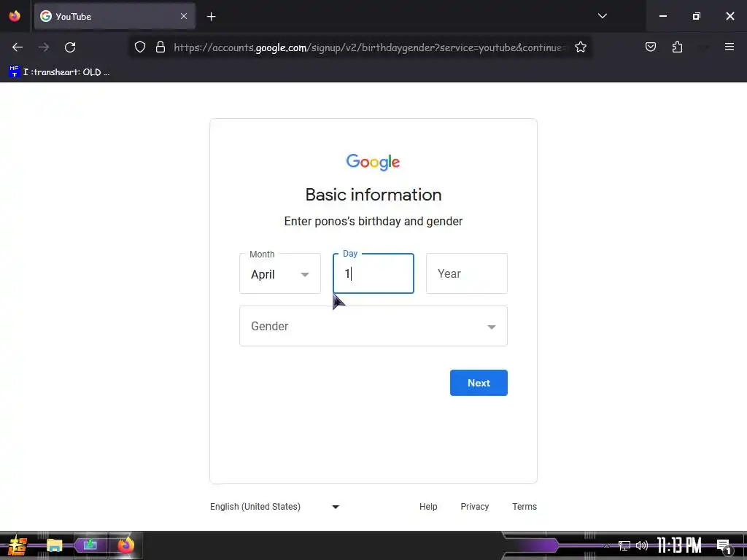Click into the Year input field

[466, 274]
